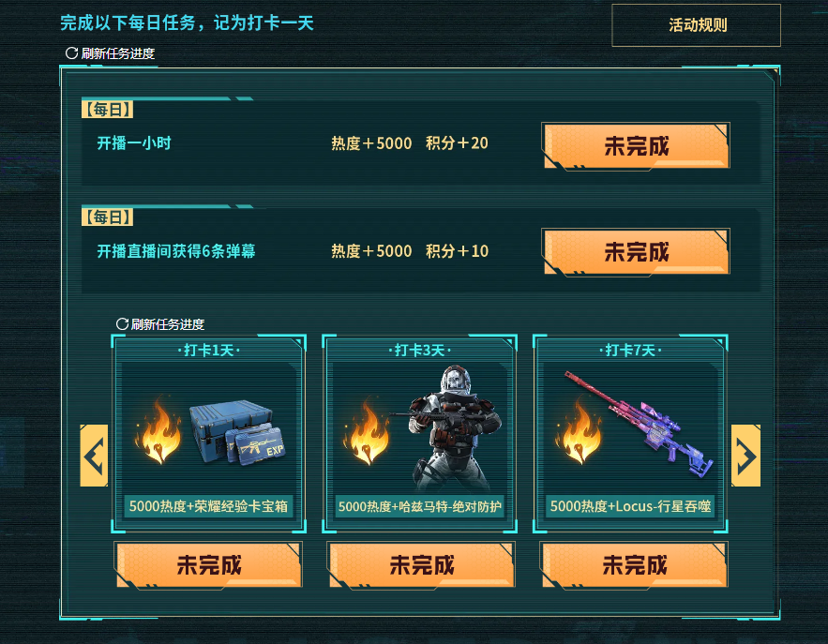Click 未完成 for 开播一小时 task
This screenshot has height=644, width=828.
(x=637, y=146)
